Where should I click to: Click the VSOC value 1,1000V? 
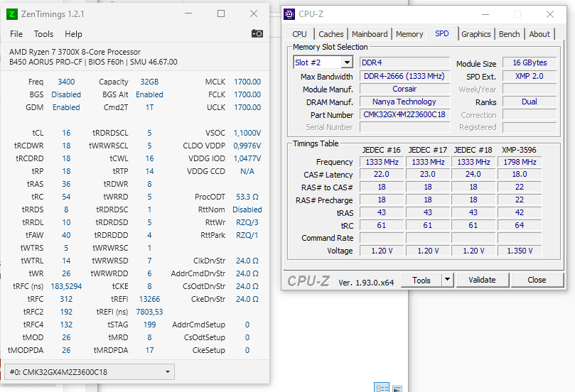point(247,133)
